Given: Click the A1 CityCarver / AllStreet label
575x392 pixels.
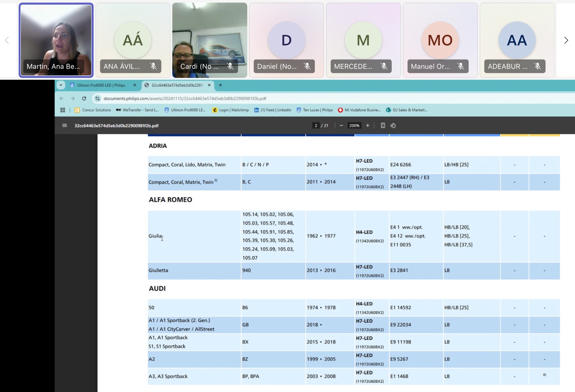Looking at the screenshot, I should pyautogui.click(x=181, y=329).
